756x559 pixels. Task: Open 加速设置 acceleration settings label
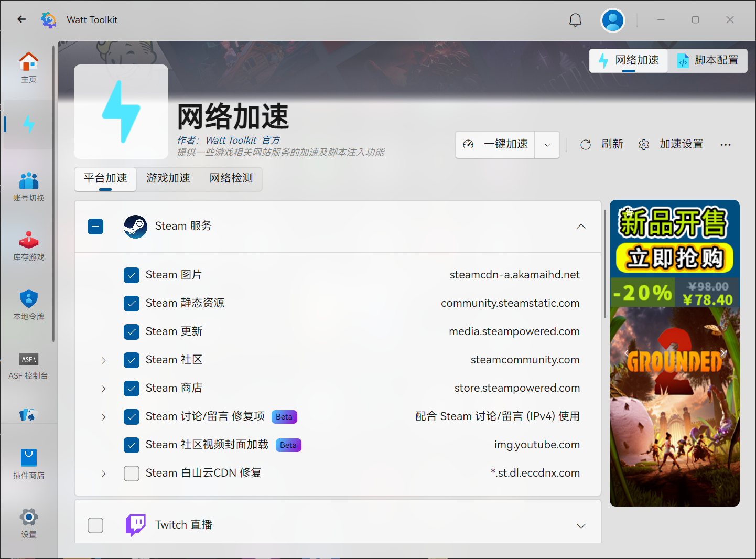point(682,144)
